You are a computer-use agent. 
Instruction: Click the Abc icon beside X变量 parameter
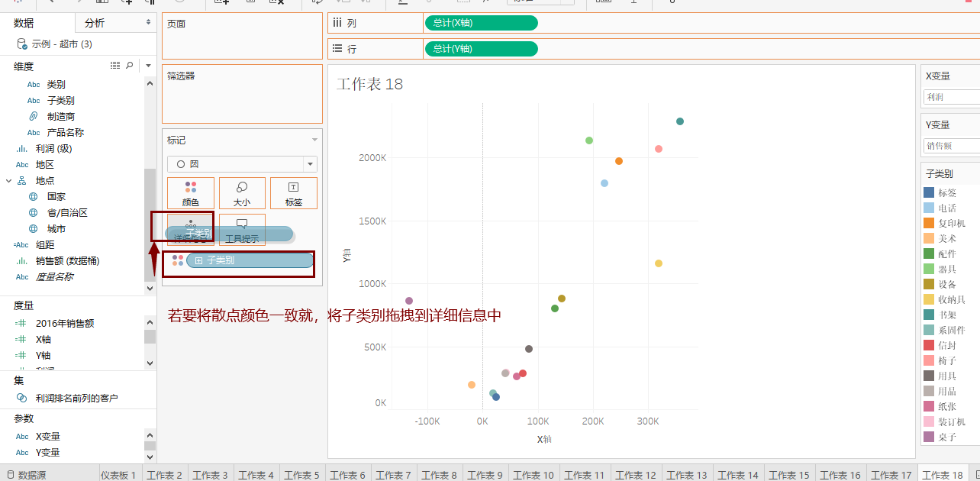point(22,437)
